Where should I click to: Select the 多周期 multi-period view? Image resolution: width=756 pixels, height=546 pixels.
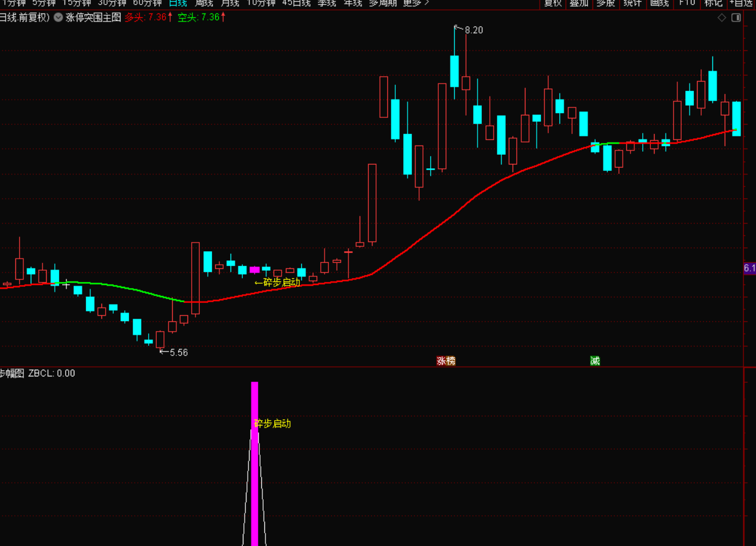click(382, 3)
